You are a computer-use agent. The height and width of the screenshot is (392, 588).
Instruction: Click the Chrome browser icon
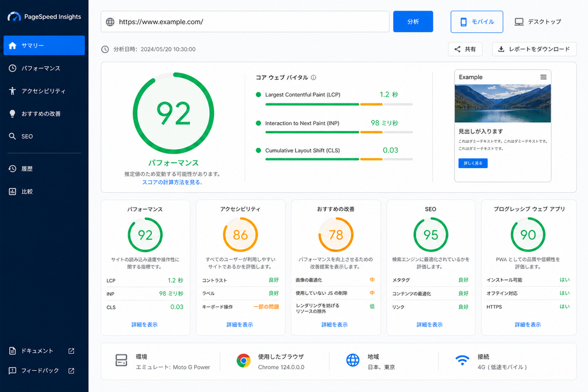[243, 360]
